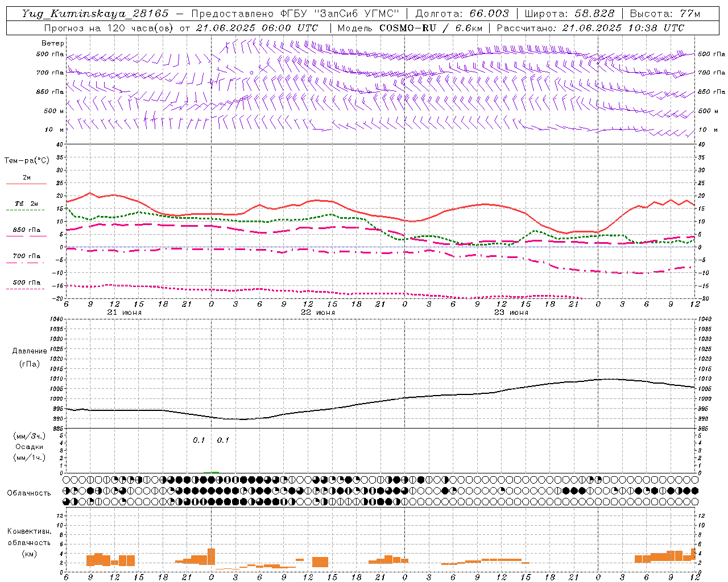Click the '1040' value on left pressure axis

pos(55,319)
